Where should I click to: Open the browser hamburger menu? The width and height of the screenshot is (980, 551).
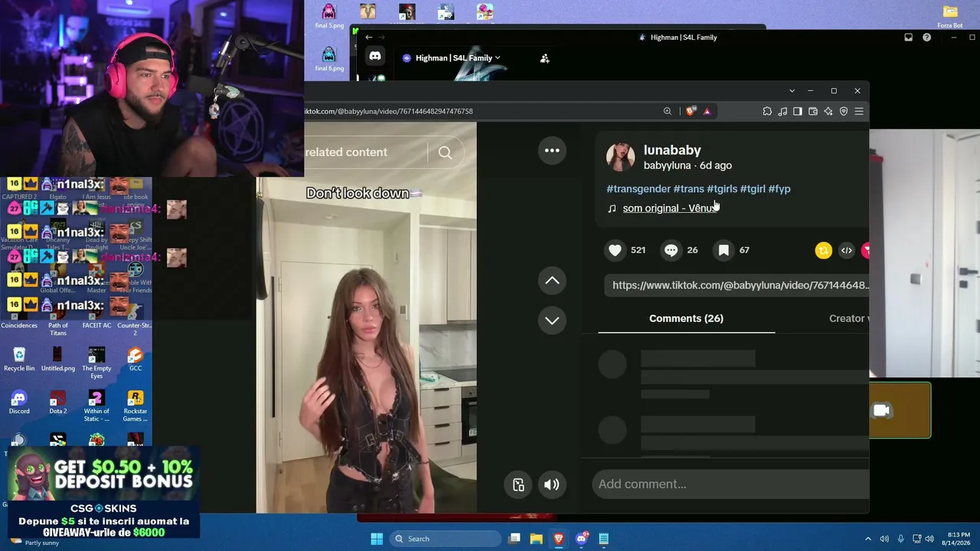pos(859,112)
